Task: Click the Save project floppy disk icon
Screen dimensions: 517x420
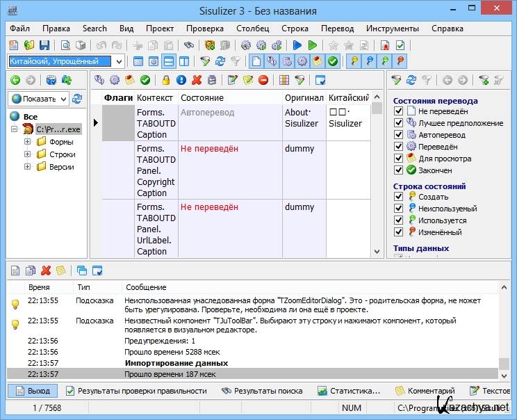Action: pyautogui.click(x=44, y=45)
